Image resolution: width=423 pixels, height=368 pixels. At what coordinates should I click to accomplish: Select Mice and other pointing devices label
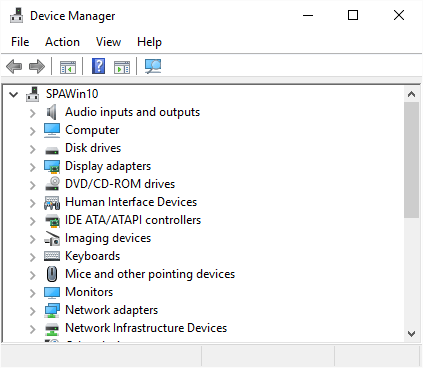click(150, 274)
